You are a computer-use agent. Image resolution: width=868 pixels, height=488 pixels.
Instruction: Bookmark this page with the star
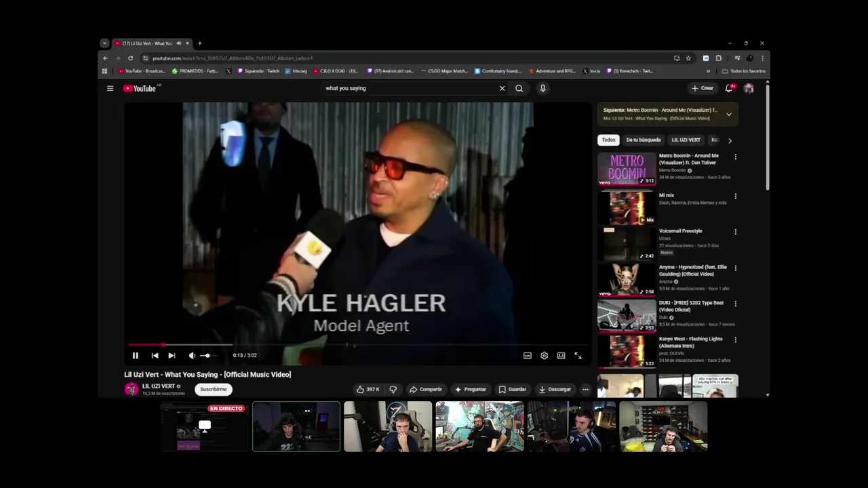coord(688,58)
